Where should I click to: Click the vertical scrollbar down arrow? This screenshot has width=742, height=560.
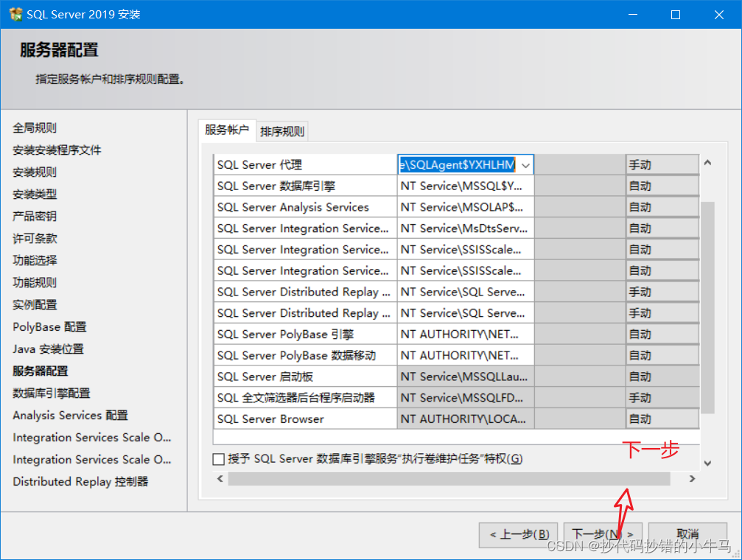(707, 463)
